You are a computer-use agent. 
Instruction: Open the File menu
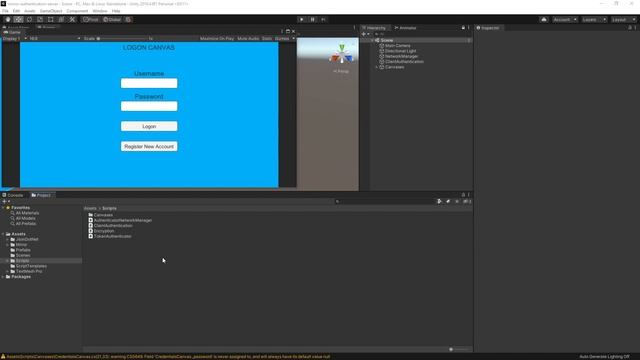click(x=5, y=11)
